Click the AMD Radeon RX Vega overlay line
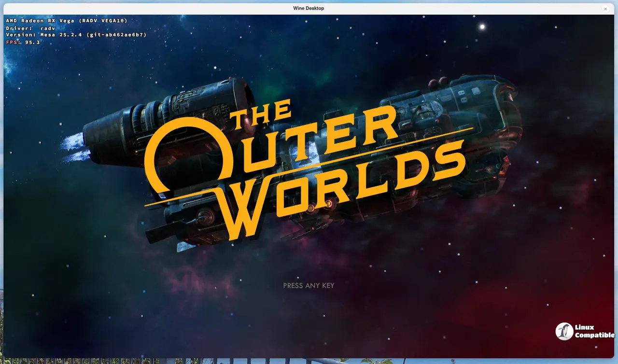The height and width of the screenshot is (364, 618). (x=67, y=21)
